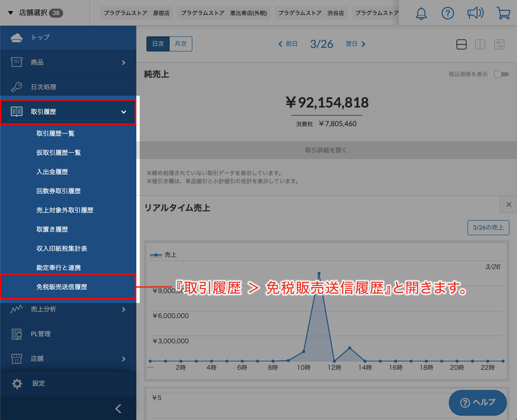Screen dimensions: 517x420
Task: Switch to 月次 view
Action: click(181, 44)
